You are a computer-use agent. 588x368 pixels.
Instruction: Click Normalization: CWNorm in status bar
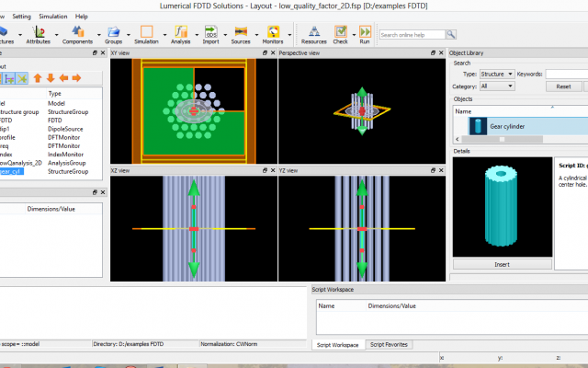(x=229, y=343)
